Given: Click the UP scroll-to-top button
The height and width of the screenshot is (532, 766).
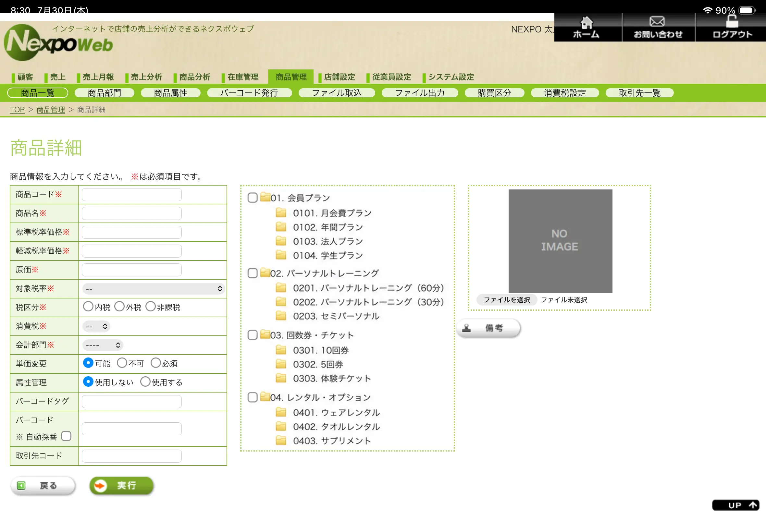Looking at the screenshot, I should pos(736,505).
